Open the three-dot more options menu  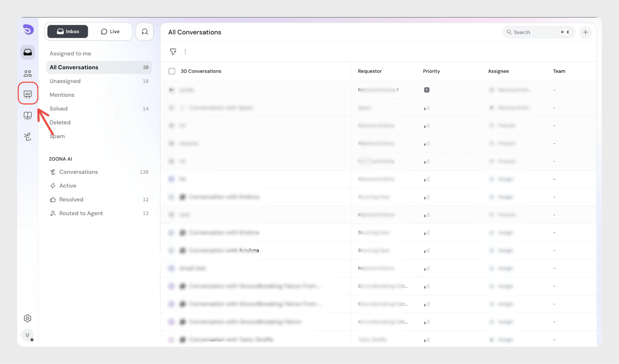(x=185, y=52)
